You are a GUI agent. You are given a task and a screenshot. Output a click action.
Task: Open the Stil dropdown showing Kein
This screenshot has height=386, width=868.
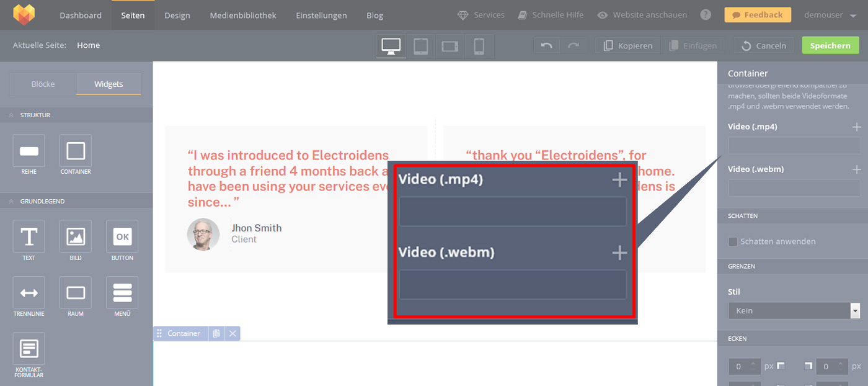coord(794,310)
